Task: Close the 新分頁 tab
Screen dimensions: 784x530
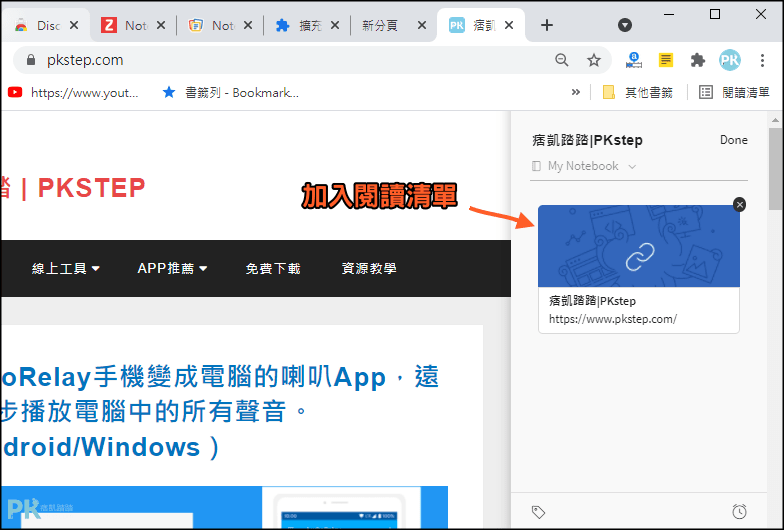Action: point(422,25)
